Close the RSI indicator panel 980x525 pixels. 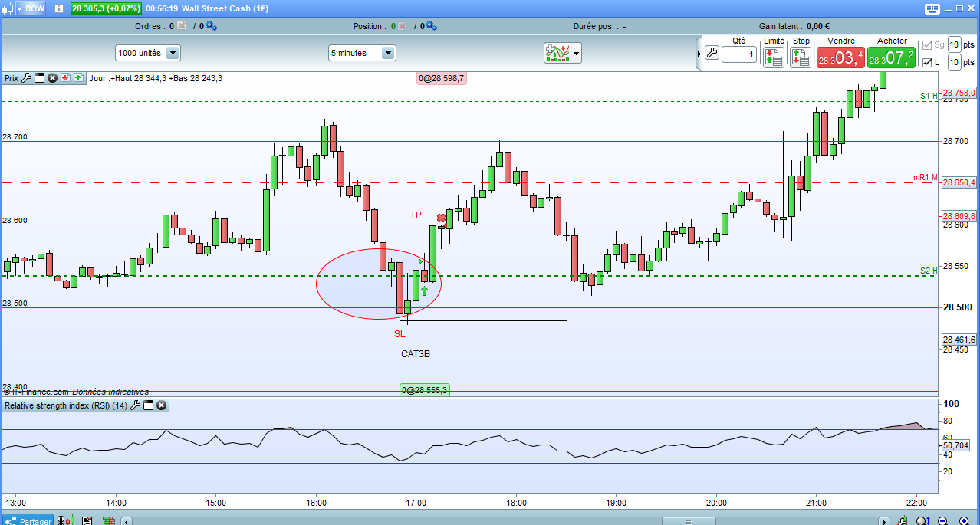[x=162, y=405]
